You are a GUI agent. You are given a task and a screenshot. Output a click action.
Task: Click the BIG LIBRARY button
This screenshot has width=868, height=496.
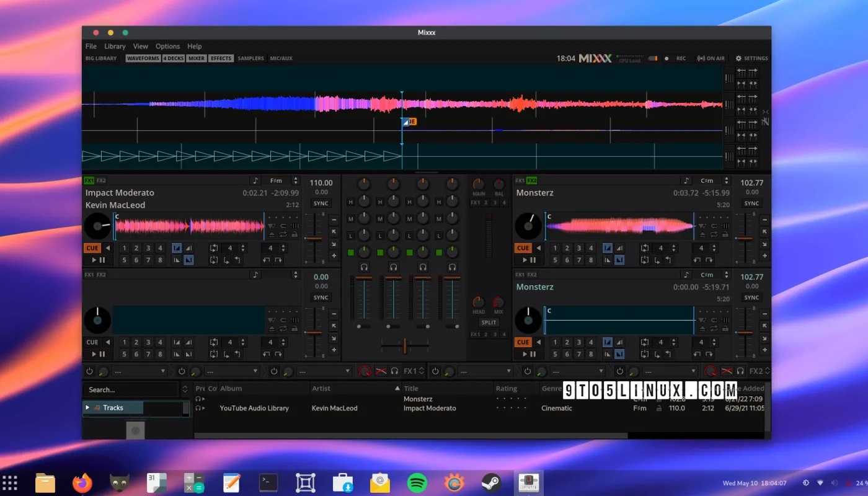(x=101, y=58)
